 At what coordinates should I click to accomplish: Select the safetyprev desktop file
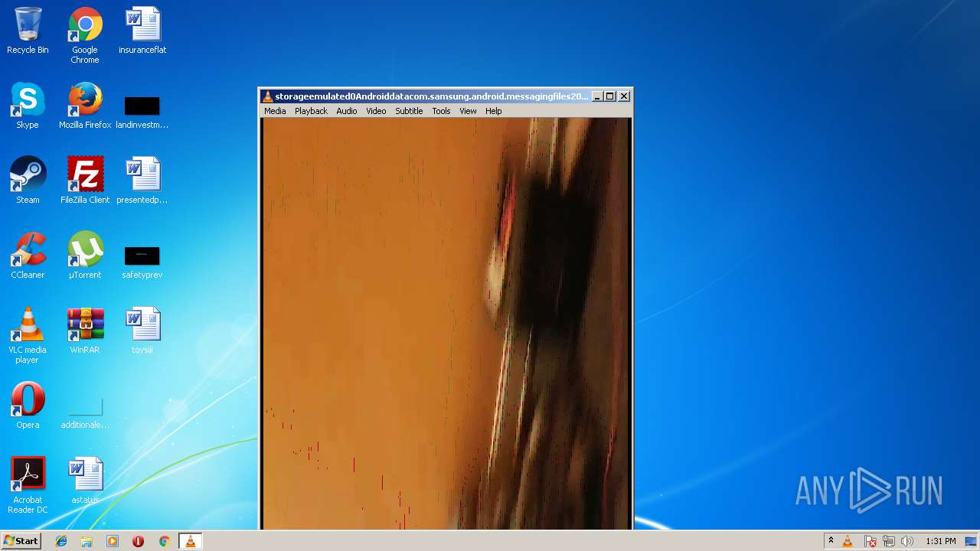(142, 262)
